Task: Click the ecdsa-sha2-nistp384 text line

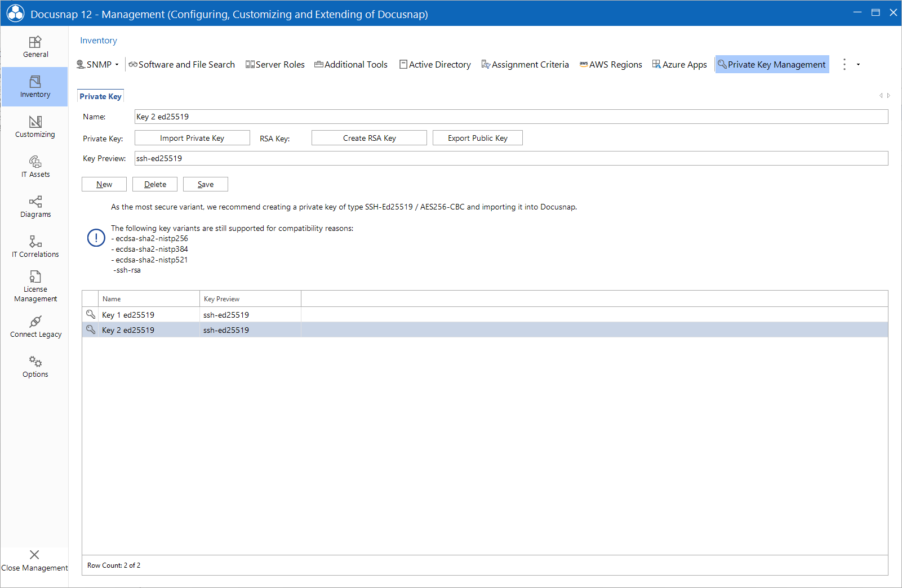Action: coord(150,250)
